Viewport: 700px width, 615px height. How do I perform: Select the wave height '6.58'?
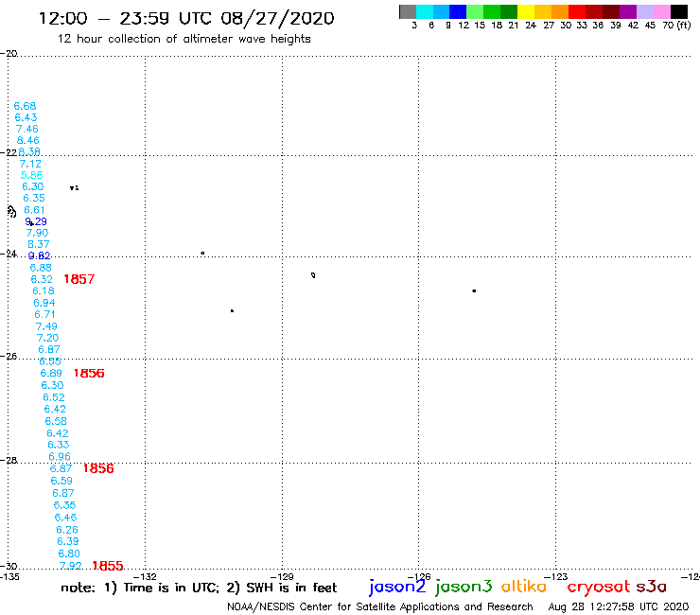(56, 421)
